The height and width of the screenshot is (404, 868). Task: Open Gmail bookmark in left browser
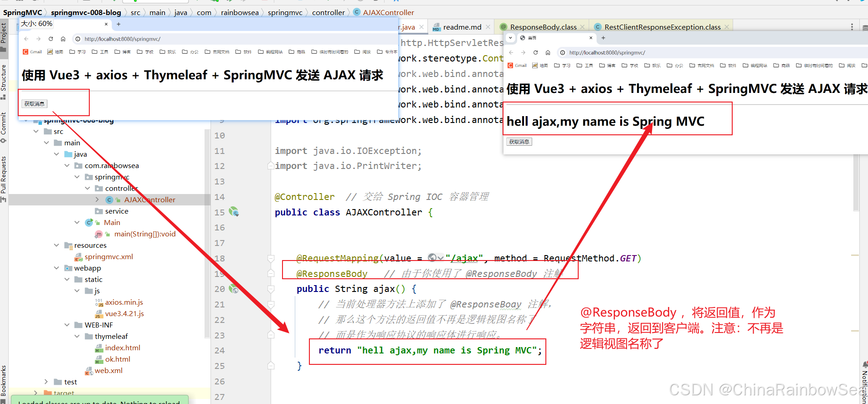tap(32, 52)
